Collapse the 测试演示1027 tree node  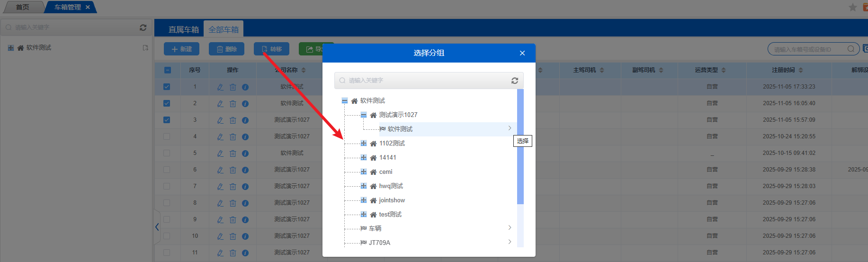tap(363, 115)
